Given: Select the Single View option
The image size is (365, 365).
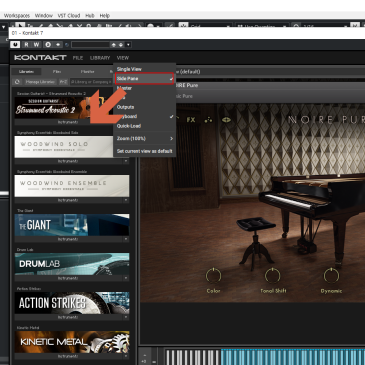Looking at the screenshot, I should click(x=145, y=69).
